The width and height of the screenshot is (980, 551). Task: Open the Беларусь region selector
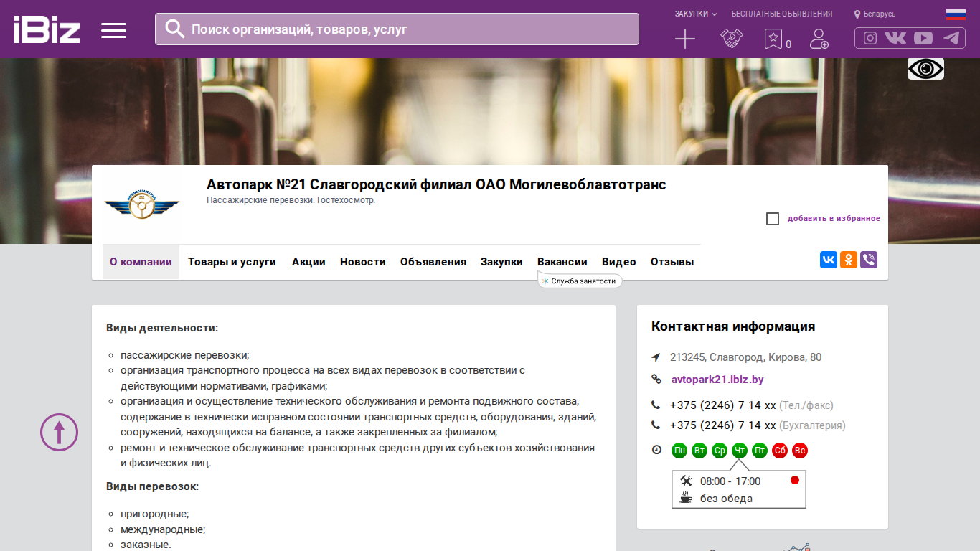[x=875, y=14]
